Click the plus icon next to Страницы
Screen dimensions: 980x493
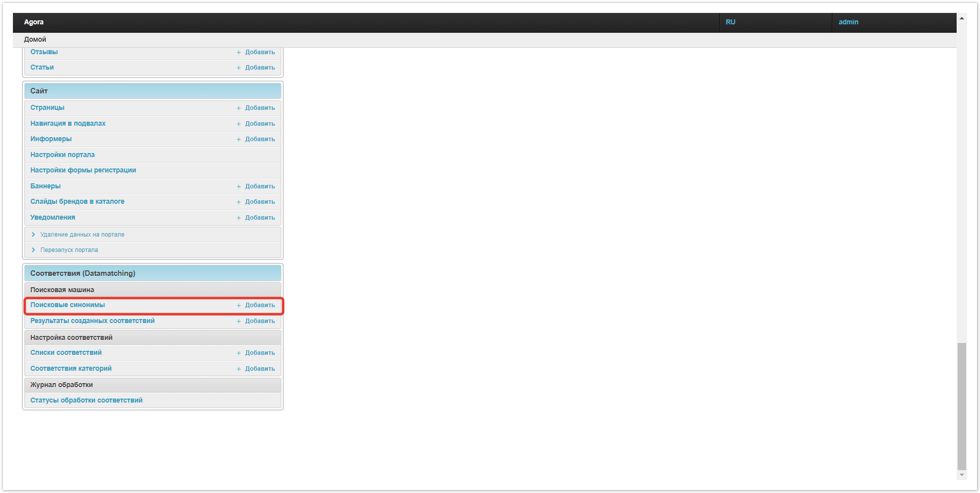(239, 108)
